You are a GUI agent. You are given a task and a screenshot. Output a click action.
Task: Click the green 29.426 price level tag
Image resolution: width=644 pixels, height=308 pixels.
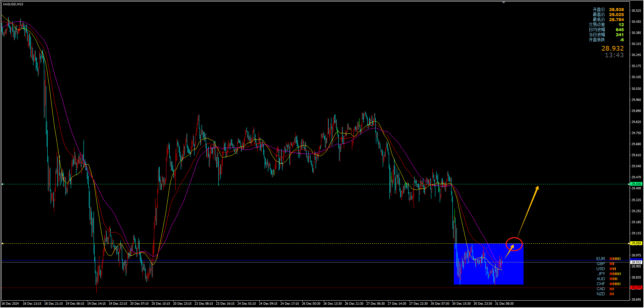(x=636, y=184)
